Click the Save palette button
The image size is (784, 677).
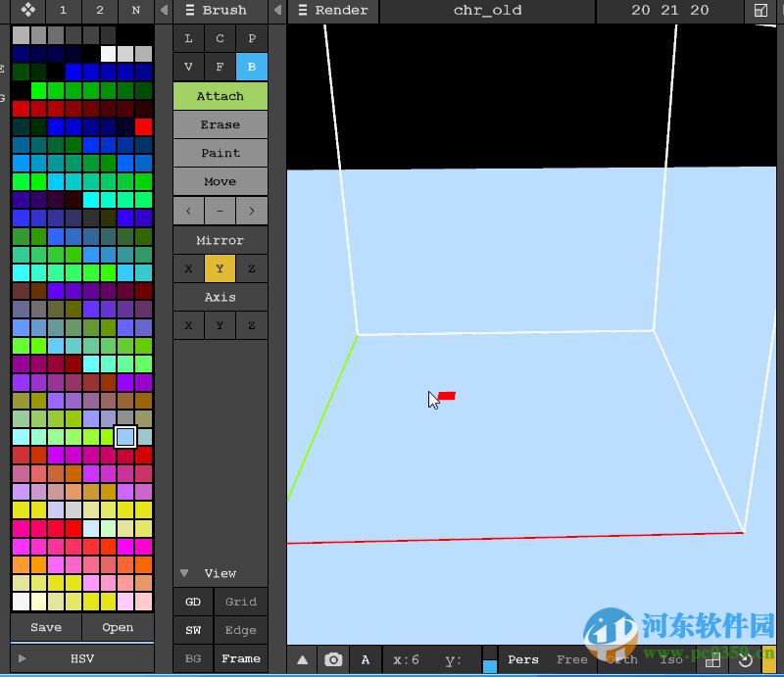pos(46,627)
